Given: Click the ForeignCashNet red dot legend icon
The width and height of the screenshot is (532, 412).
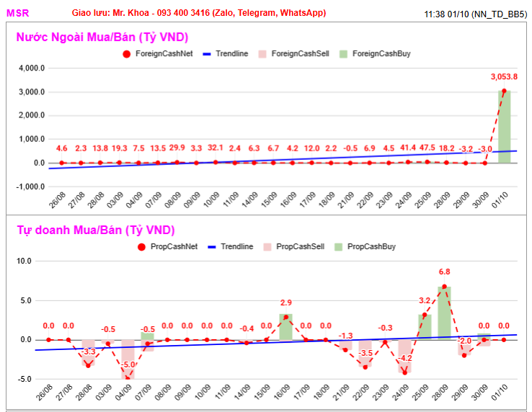Looking at the screenshot, I should tap(127, 54).
